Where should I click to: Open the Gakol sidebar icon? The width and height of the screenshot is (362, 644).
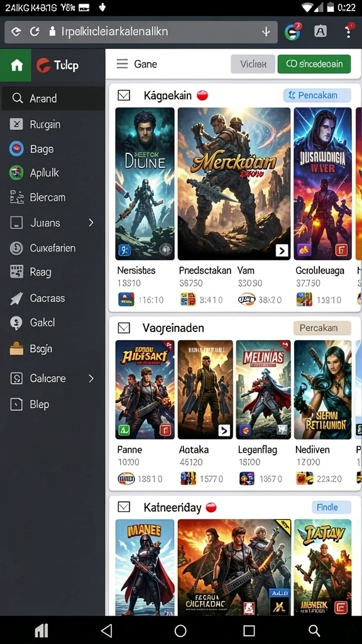tap(16, 323)
